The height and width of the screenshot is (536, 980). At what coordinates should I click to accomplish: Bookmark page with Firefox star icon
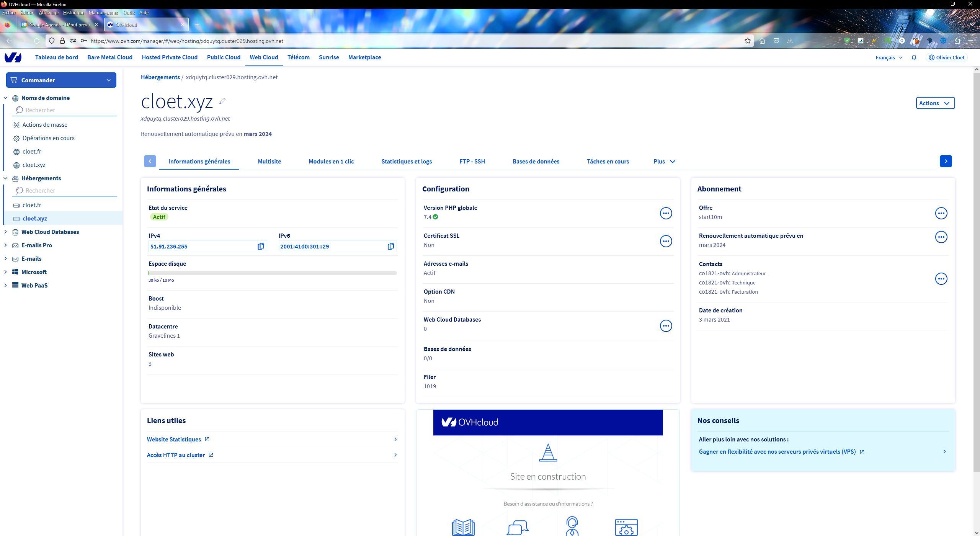tap(747, 41)
